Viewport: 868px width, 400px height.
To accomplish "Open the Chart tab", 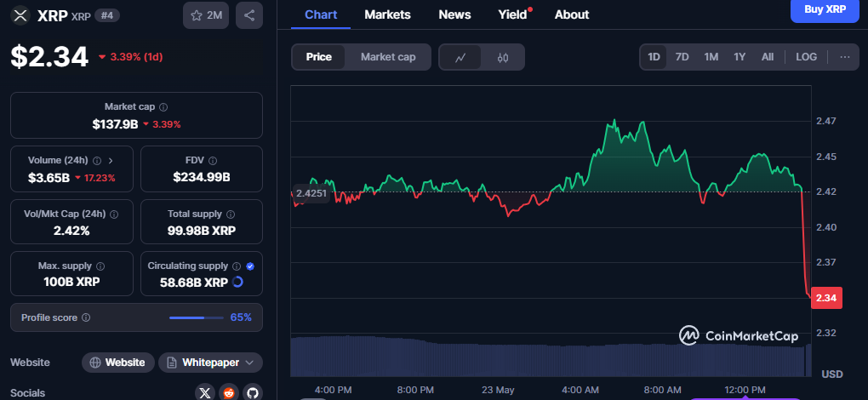I will (321, 14).
